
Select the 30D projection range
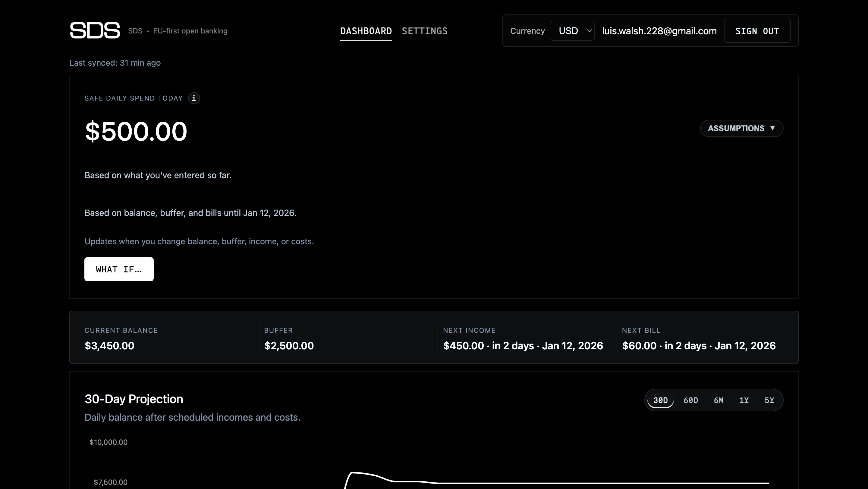coord(660,400)
